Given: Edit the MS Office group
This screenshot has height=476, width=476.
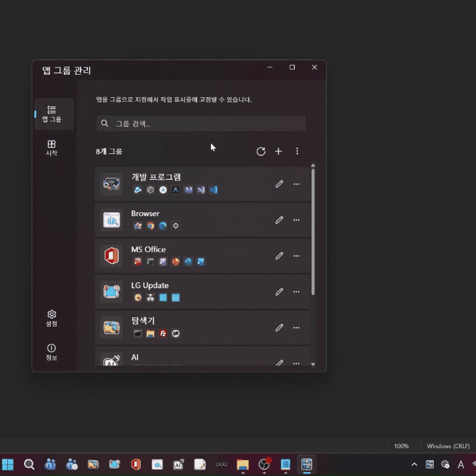Looking at the screenshot, I should (279, 256).
